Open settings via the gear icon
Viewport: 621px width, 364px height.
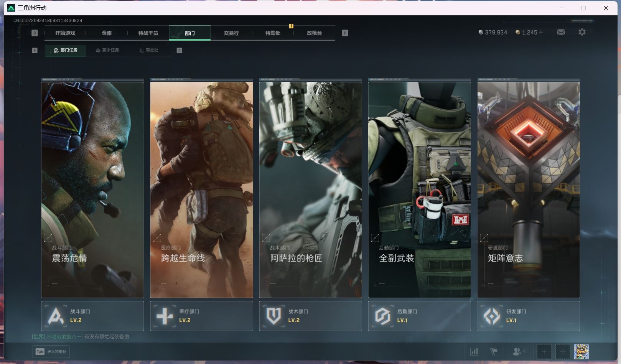click(x=582, y=32)
